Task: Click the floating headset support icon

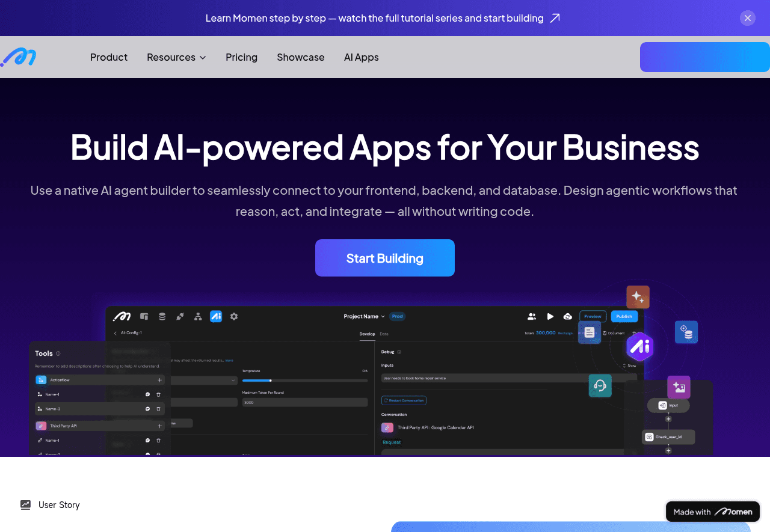Action: 600,385
